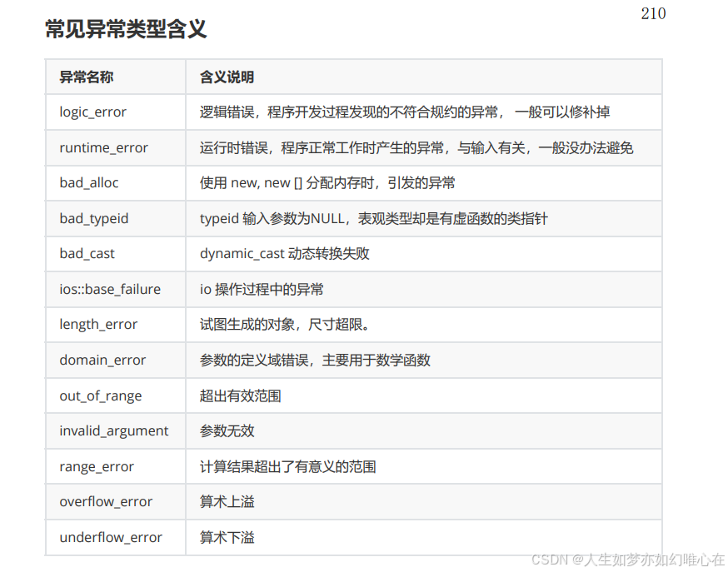The width and height of the screenshot is (728, 572).
Task: Click the page number 210
Action: click(653, 13)
